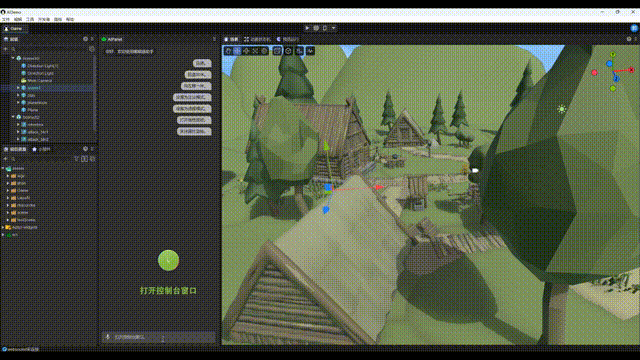
Task: Switch to the Game tab
Action: tap(13, 29)
